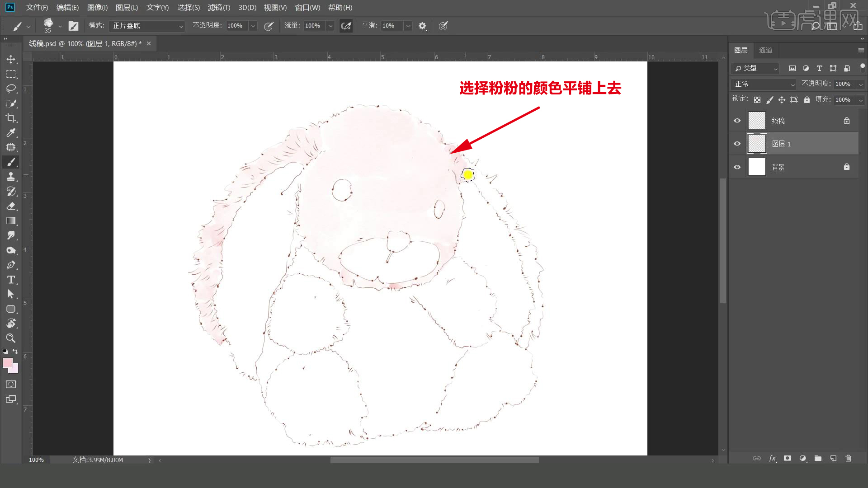Open layer filter 类型 dropdown
868x488 pixels.
tap(755, 68)
